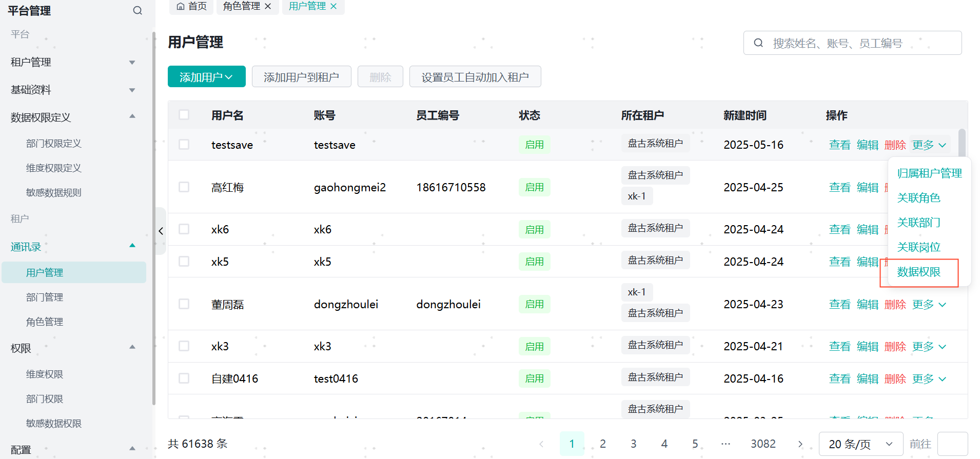Click the 启用 status tag for xk6
Viewport: 980px width, 459px height.
[x=534, y=230]
